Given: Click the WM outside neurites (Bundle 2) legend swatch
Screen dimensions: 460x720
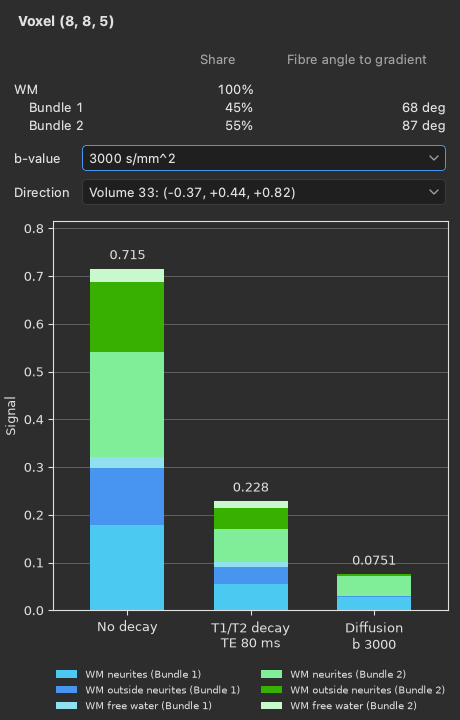Looking at the screenshot, I should click(x=271, y=690).
